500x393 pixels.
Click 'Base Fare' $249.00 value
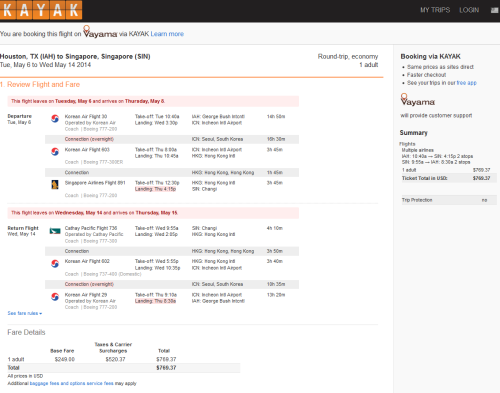point(65,359)
